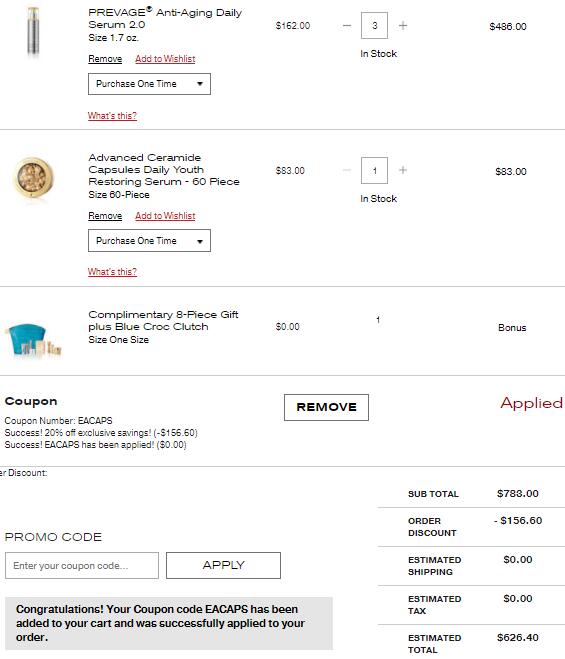The image size is (565, 659).
Task: Increase PREVAGE serum quantity with plus icon
Action: 403,26
